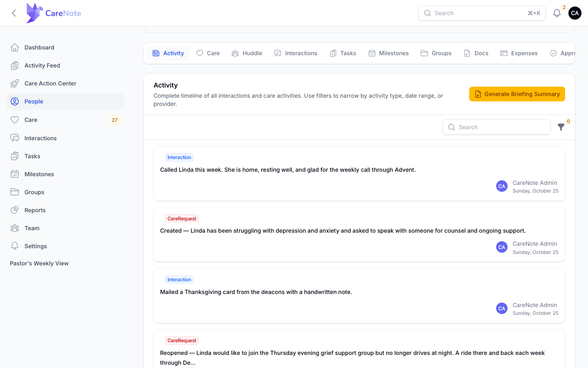588x368 pixels.
Task: Open the CA user avatar menu
Action: coord(575,13)
